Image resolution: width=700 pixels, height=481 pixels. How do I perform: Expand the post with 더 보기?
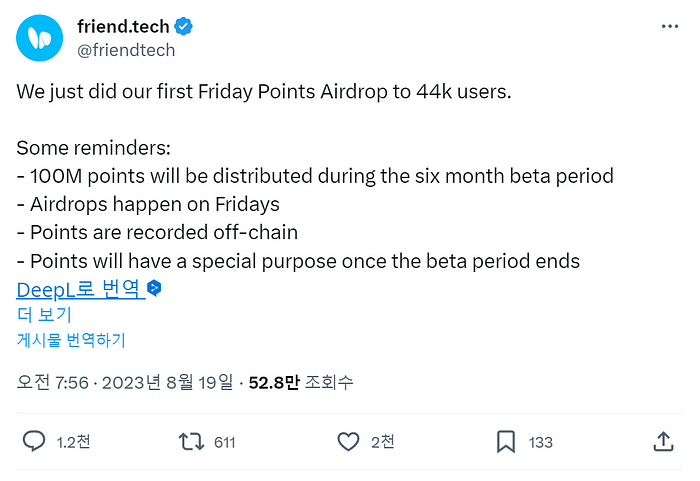pos(44,314)
